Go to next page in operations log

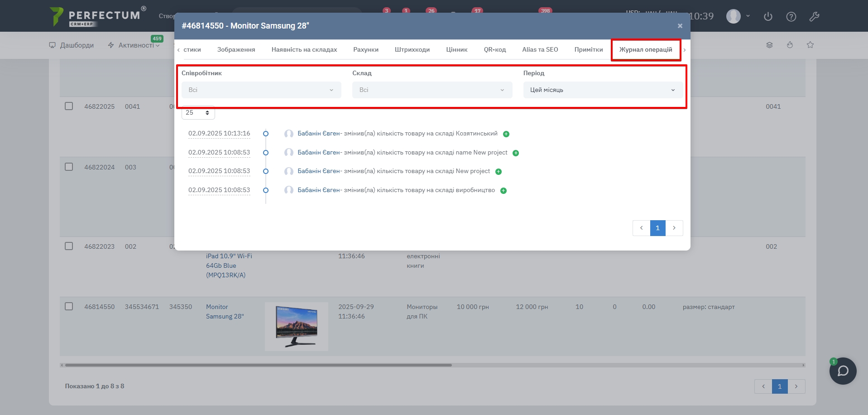click(x=674, y=228)
